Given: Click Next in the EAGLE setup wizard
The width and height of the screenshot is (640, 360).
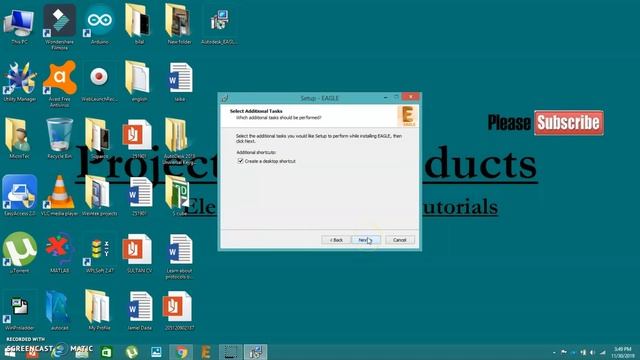Looking at the screenshot, I should (366, 240).
